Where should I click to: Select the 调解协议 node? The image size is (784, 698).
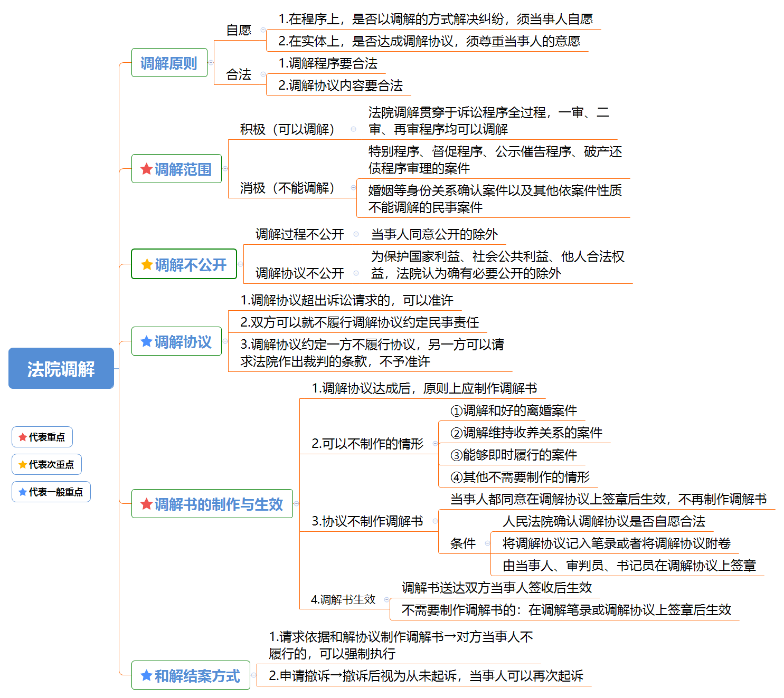[x=176, y=341]
